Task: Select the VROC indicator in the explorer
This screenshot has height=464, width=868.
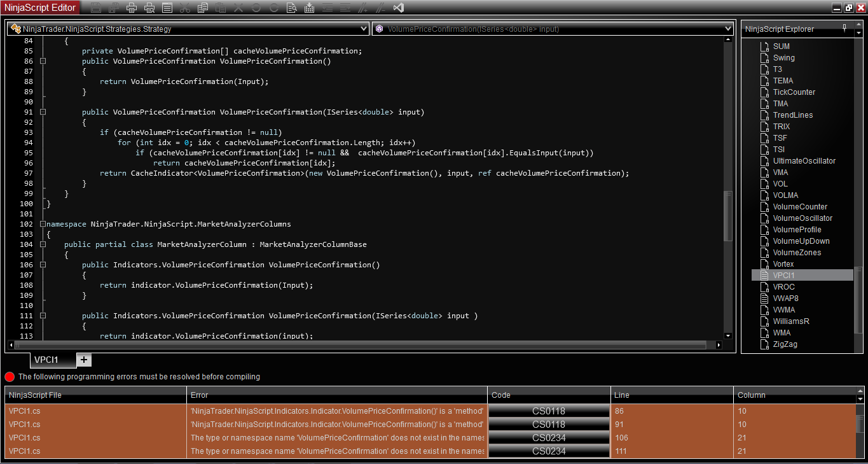Action: coord(784,287)
